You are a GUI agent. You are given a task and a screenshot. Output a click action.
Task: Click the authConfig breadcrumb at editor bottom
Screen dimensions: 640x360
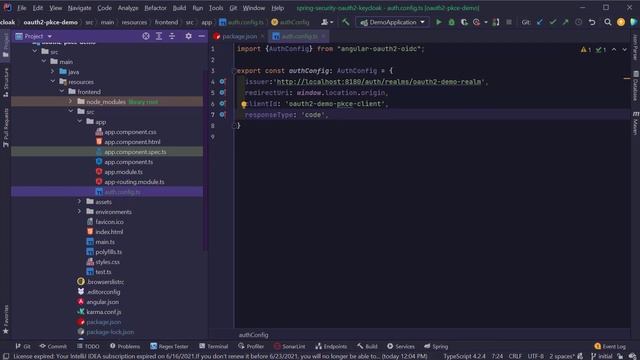pyautogui.click(x=253, y=335)
